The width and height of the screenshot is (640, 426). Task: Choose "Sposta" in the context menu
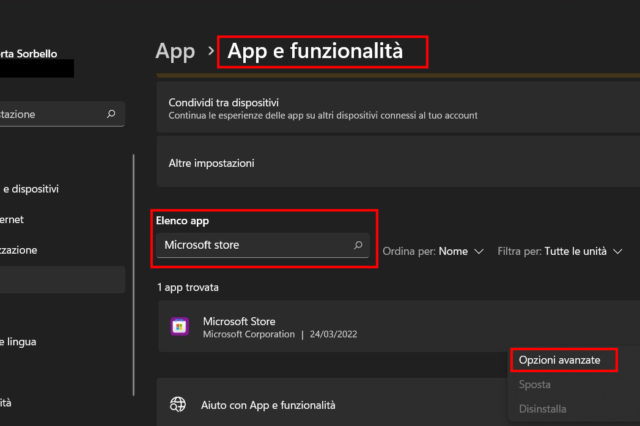(535, 384)
